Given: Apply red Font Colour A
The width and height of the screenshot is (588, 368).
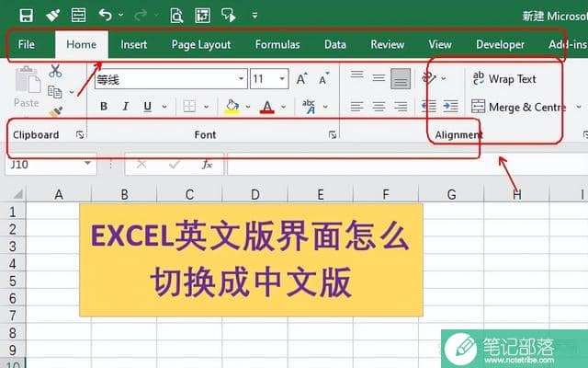Looking at the screenshot, I should 267,107.
